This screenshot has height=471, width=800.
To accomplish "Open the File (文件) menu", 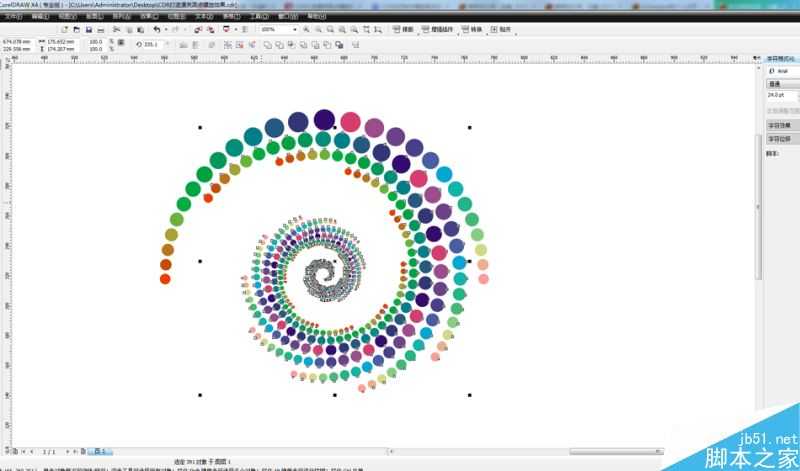I will coord(13,17).
